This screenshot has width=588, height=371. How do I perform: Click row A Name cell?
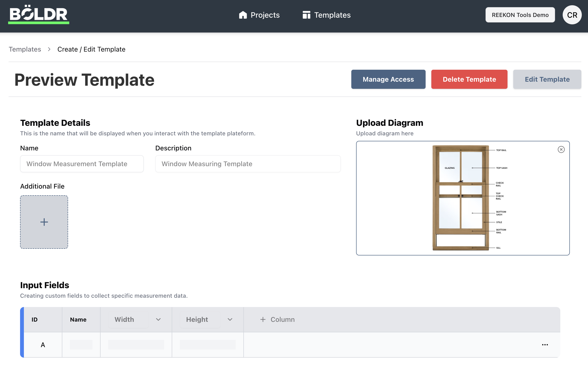[x=81, y=345]
